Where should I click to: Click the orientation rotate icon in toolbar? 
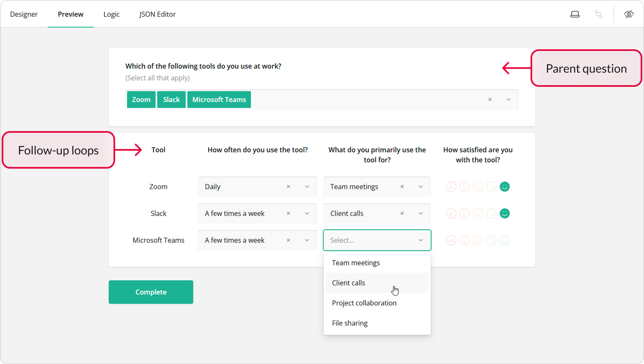coord(598,14)
